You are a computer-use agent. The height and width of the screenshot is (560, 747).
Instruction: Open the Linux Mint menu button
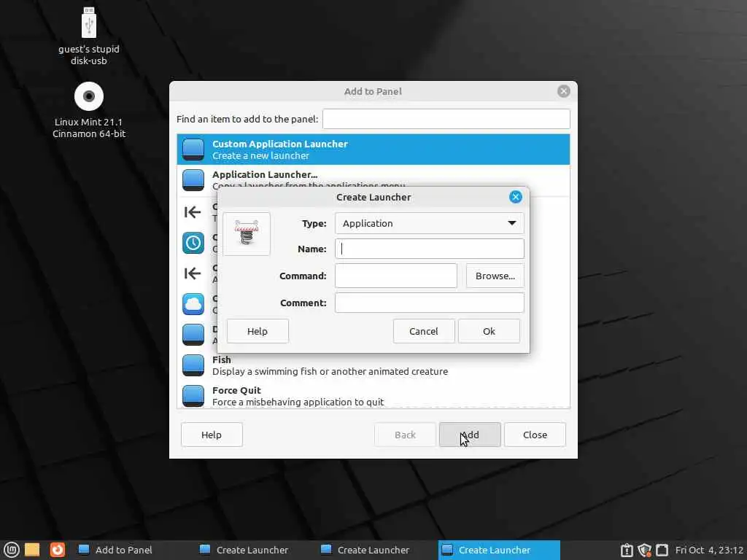click(11, 550)
